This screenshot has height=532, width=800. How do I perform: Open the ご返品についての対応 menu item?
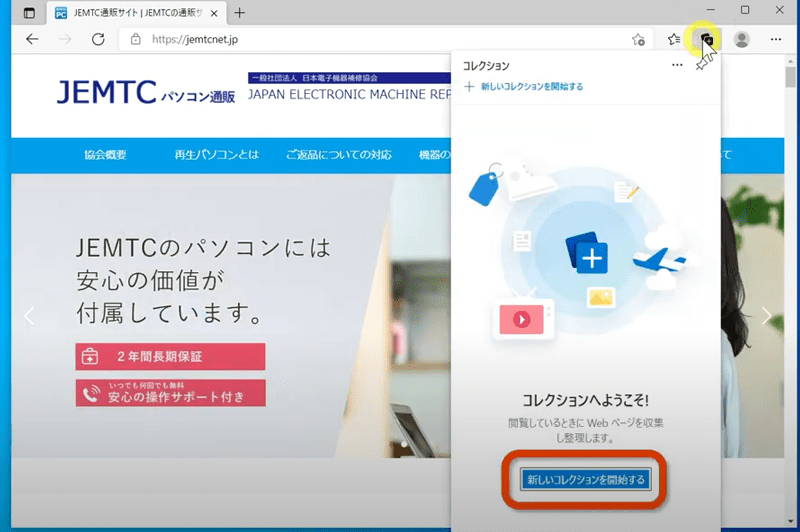click(339, 155)
